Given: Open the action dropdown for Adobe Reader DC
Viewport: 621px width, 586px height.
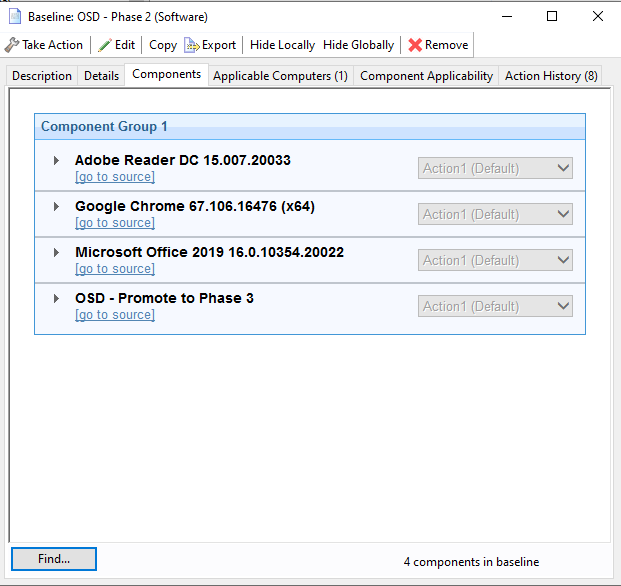Looking at the screenshot, I should pyautogui.click(x=495, y=168).
